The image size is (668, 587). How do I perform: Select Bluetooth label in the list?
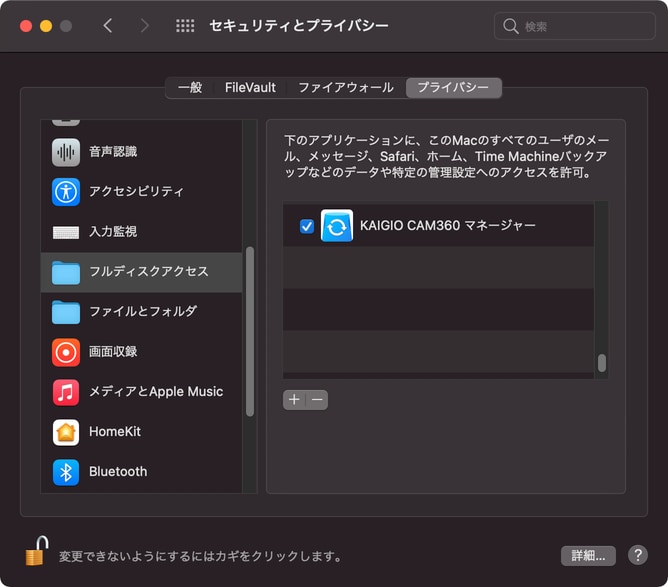pyautogui.click(x=118, y=472)
